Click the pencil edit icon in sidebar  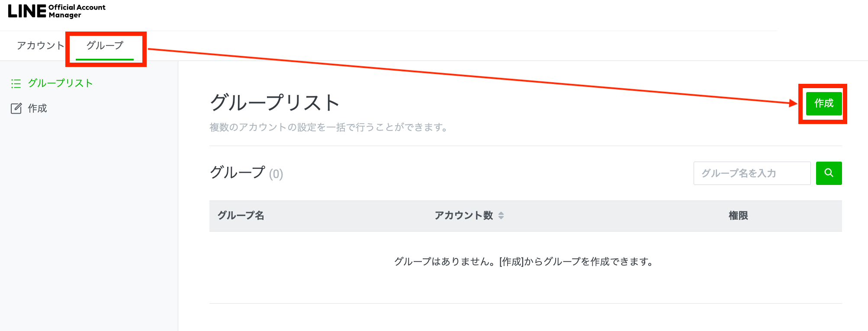(16, 108)
